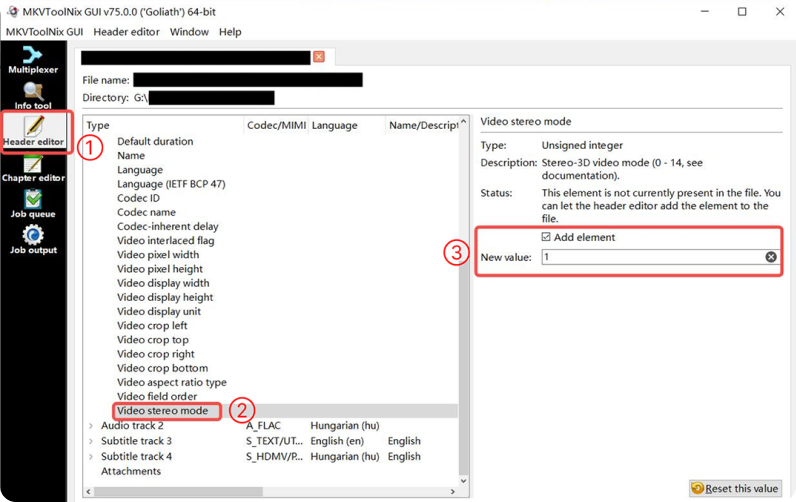This screenshot has height=502, width=796.
Task: Click the Reset this value button
Action: [735, 489]
